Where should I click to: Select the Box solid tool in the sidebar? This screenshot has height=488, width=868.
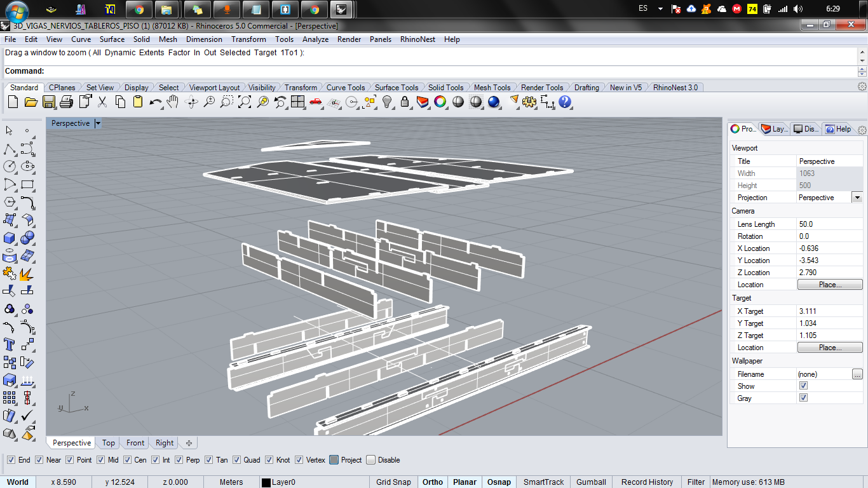pyautogui.click(x=10, y=238)
